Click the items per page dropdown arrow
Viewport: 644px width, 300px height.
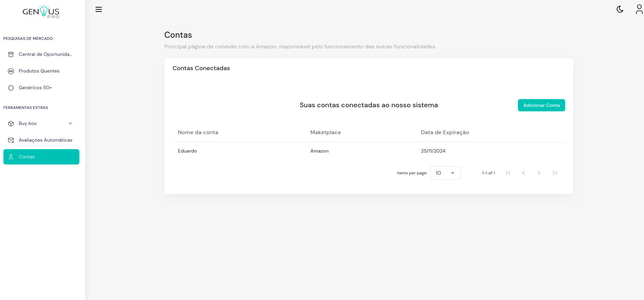[x=453, y=173]
